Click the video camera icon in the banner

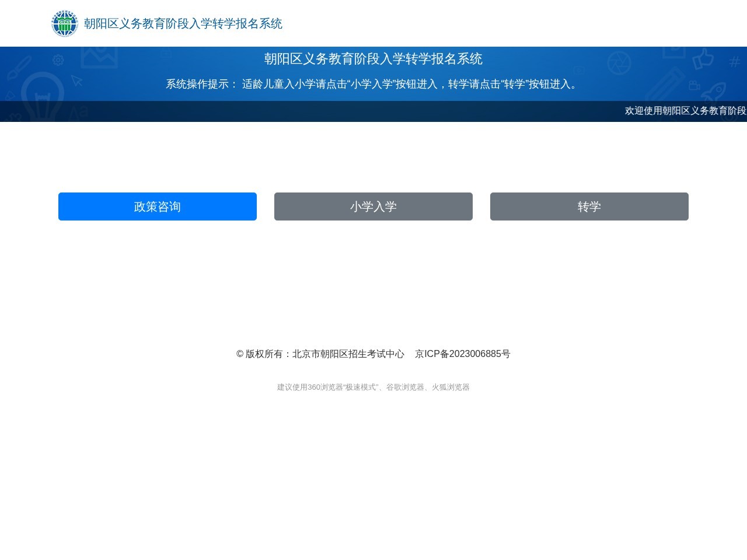click(x=693, y=86)
